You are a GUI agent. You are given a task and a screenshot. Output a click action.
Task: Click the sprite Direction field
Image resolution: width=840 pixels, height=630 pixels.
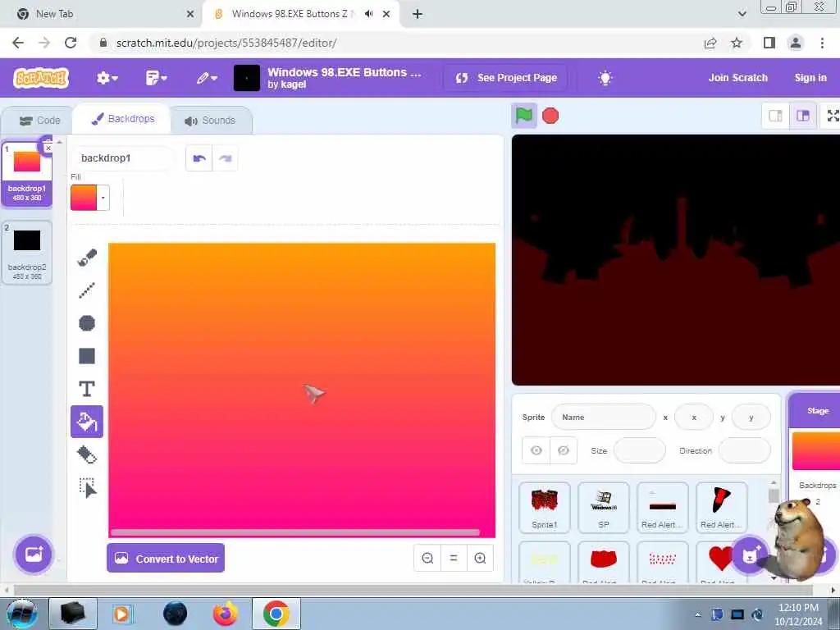coord(744,450)
